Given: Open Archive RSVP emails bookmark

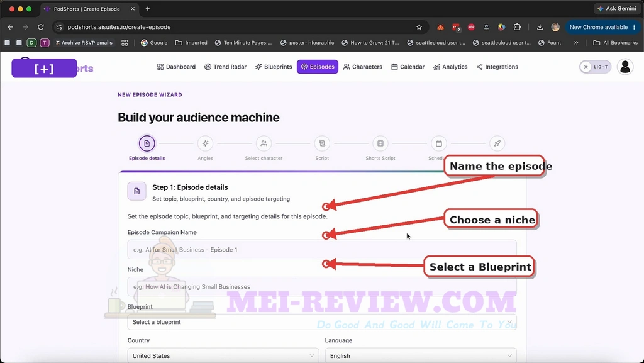Looking at the screenshot, I should tap(84, 43).
